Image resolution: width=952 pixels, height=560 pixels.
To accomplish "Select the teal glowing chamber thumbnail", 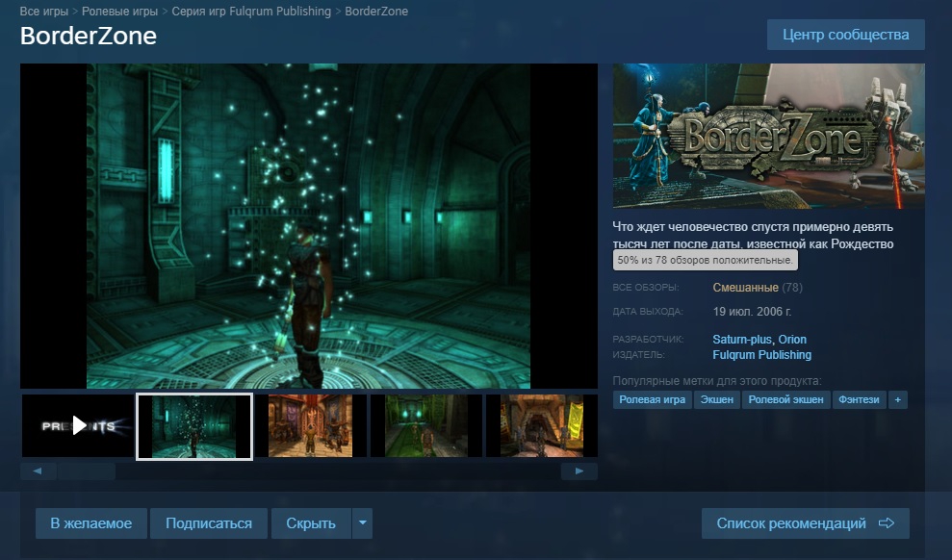I will click(194, 426).
